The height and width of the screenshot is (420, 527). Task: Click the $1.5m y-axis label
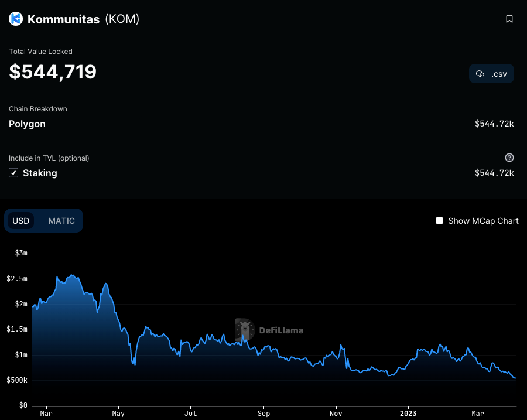pyautogui.click(x=17, y=329)
